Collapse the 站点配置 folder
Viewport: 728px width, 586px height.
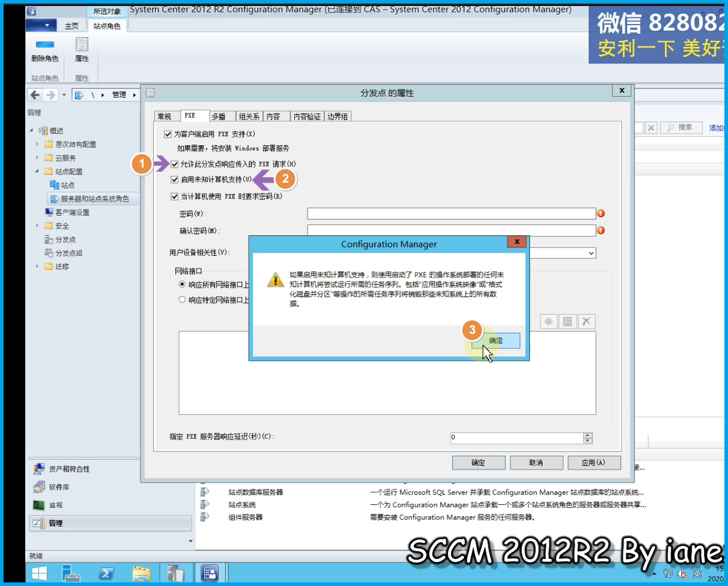pyautogui.click(x=37, y=172)
